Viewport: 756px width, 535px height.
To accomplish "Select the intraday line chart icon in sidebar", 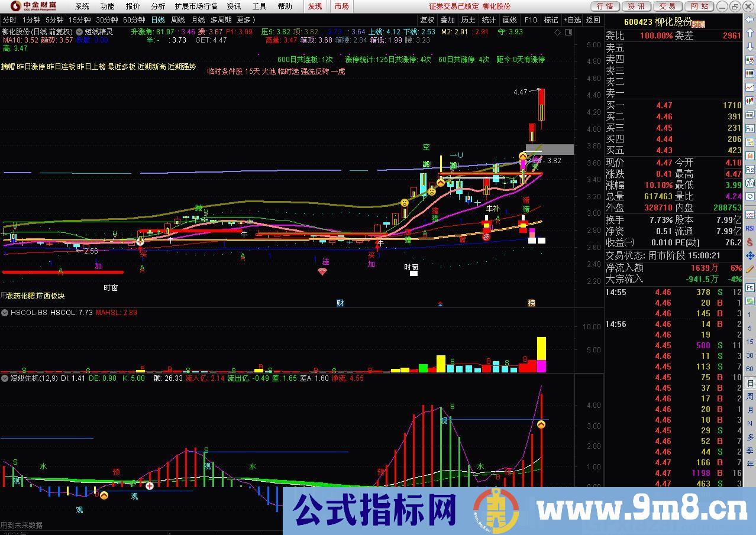I will point(749,87).
